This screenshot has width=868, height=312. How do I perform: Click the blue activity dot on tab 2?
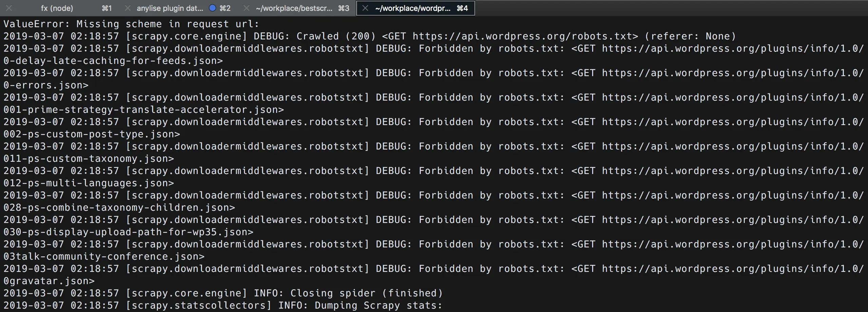(212, 8)
